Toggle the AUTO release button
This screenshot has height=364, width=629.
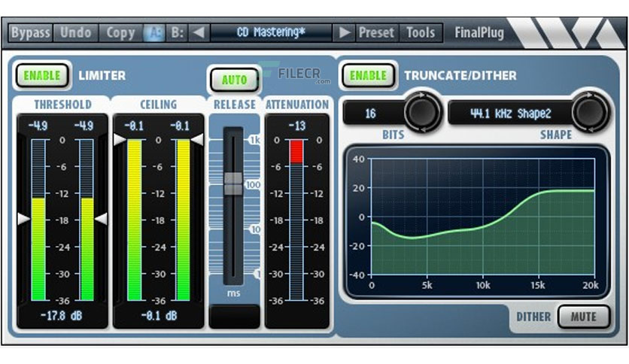235,80
